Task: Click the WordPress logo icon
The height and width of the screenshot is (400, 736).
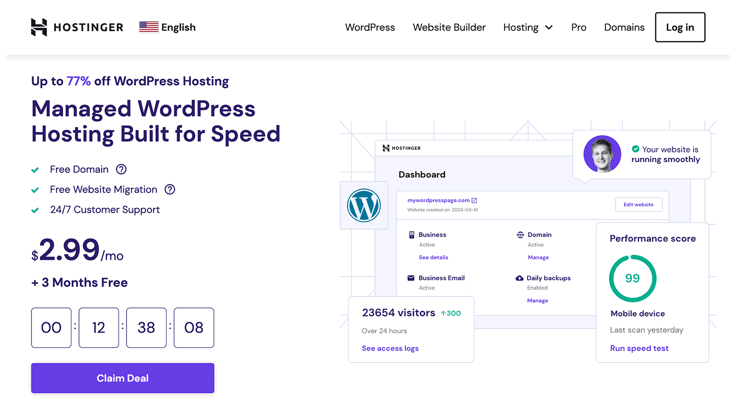Action: [364, 205]
